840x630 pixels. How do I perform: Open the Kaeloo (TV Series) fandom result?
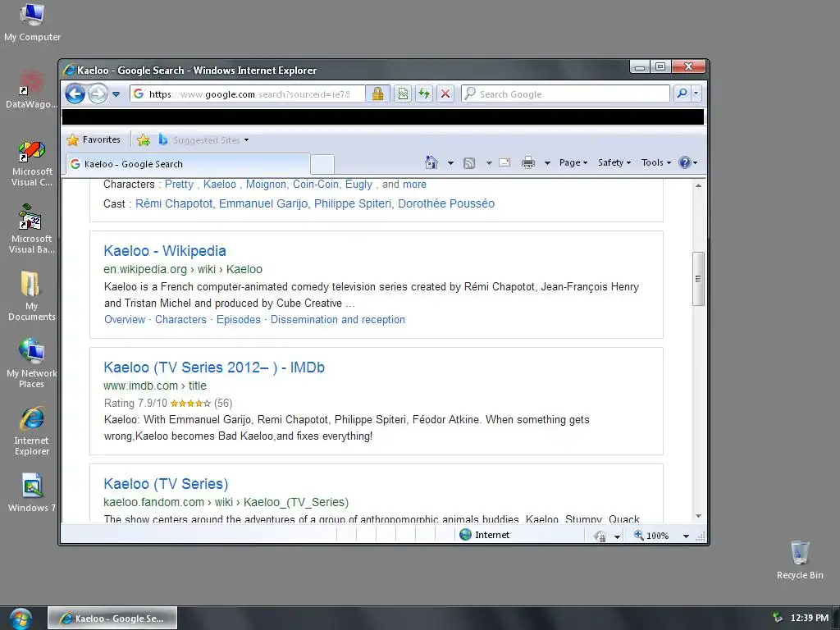[166, 484]
